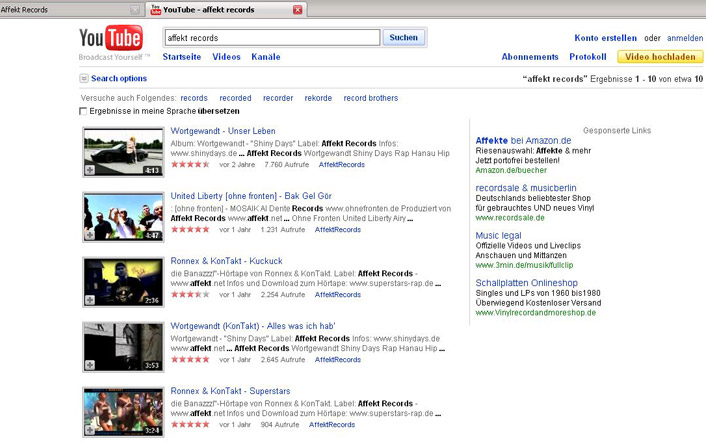The image size is (706, 446).
Task: Open sponsored link Schallplatten Onlineshop
Action: (526, 283)
